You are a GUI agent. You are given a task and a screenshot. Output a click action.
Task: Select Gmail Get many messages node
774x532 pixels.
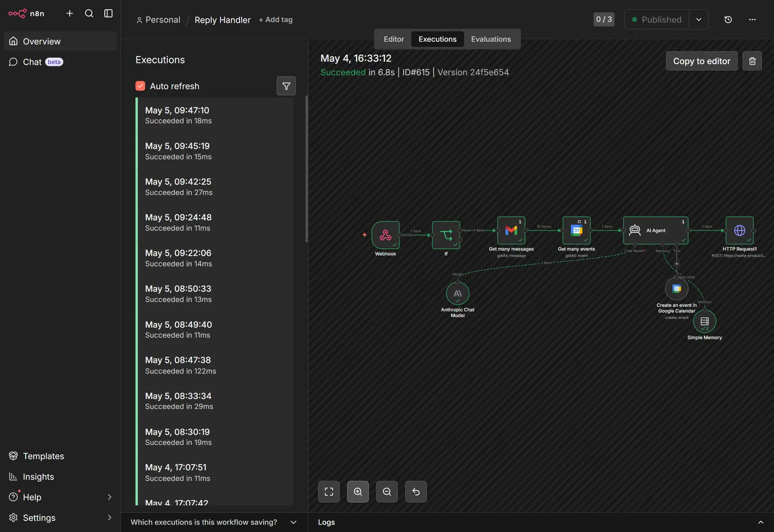(511, 231)
